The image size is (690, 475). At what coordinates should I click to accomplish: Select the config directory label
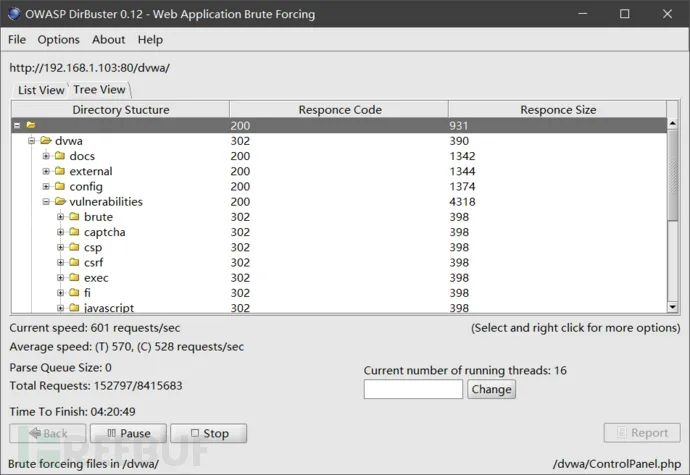(86, 187)
